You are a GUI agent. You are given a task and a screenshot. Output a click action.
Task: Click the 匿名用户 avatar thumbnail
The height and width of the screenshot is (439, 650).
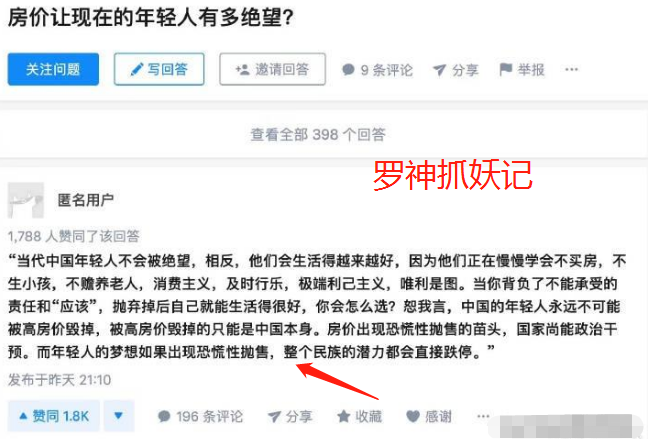[26, 200]
